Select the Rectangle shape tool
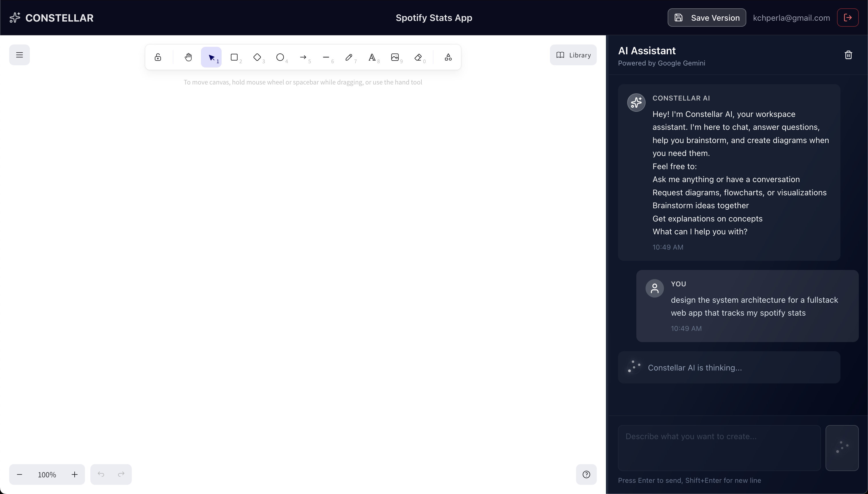This screenshot has height=494, width=868. (234, 57)
